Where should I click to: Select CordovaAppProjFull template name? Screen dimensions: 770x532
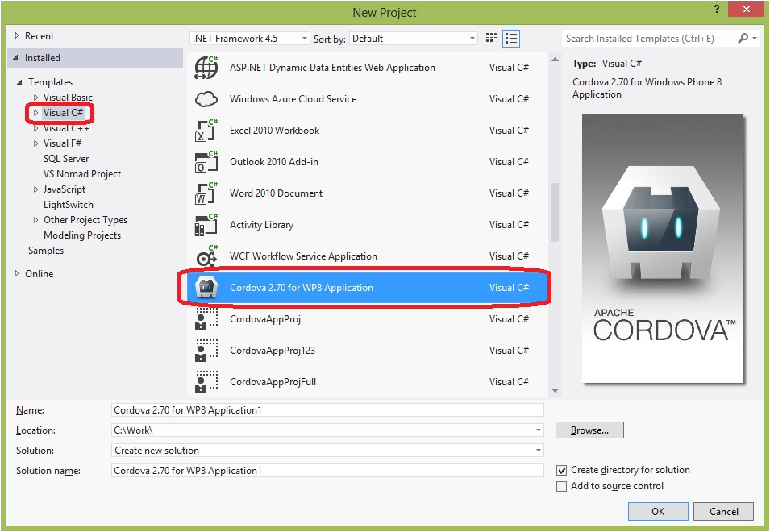click(x=273, y=382)
